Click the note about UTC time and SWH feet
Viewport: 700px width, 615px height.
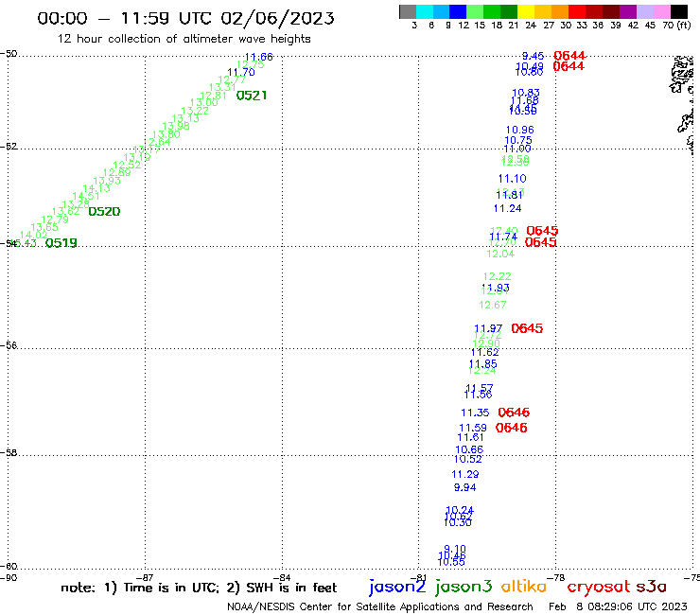coord(199,588)
